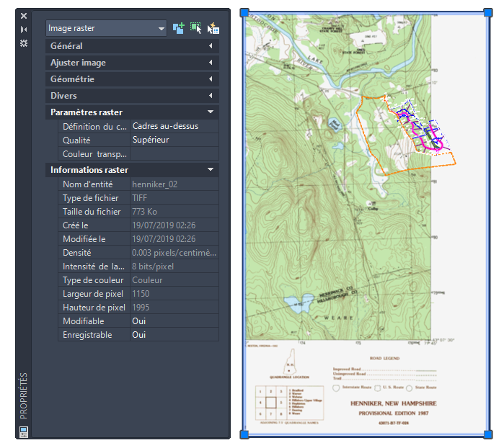This screenshot has width=504, height=448.
Task: Expand the Divers section
Action: coord(132,96)
